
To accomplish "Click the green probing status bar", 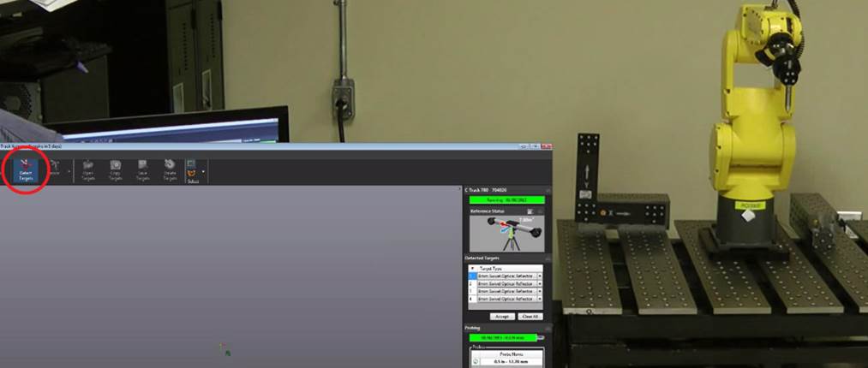I will click(x=503, y=337).
